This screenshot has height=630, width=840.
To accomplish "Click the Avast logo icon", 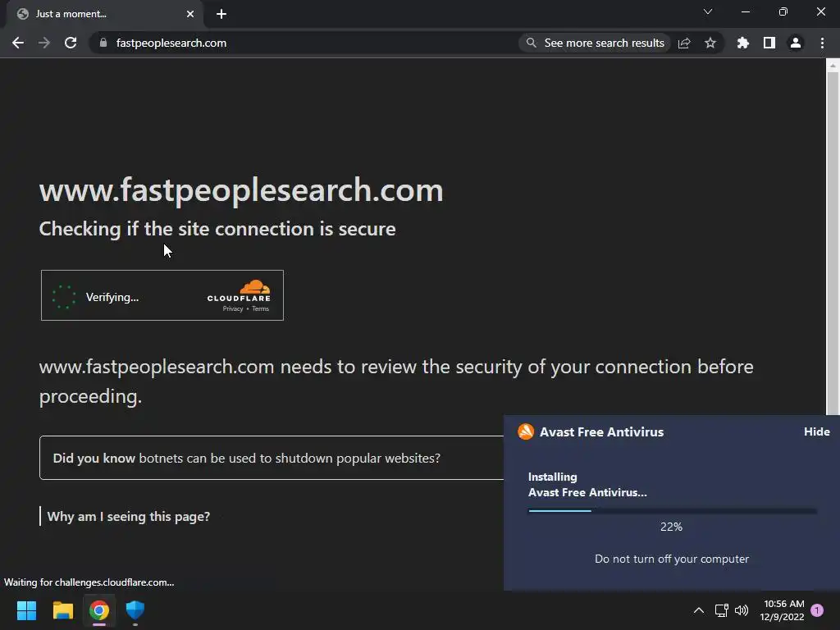I will coord(526,431).
